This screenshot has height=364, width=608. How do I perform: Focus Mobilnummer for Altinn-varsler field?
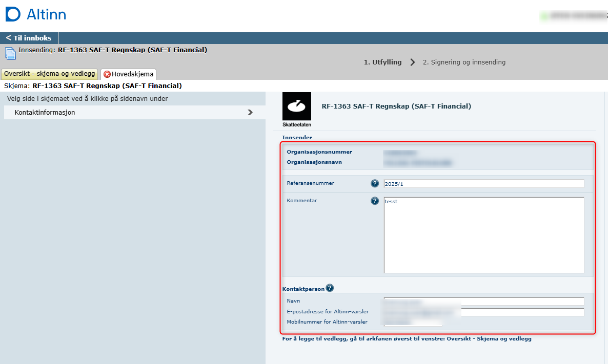point(413,322)
